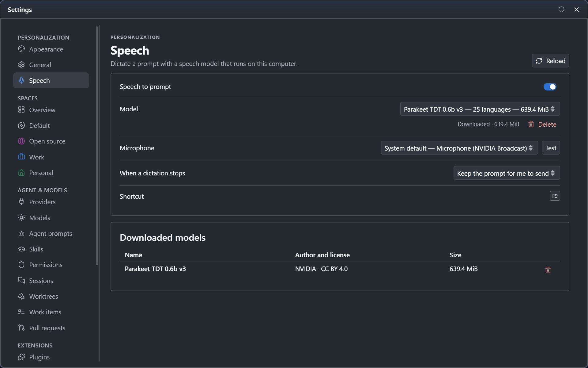
Task: Open Appearance settings page
Action: coord(51,49)
